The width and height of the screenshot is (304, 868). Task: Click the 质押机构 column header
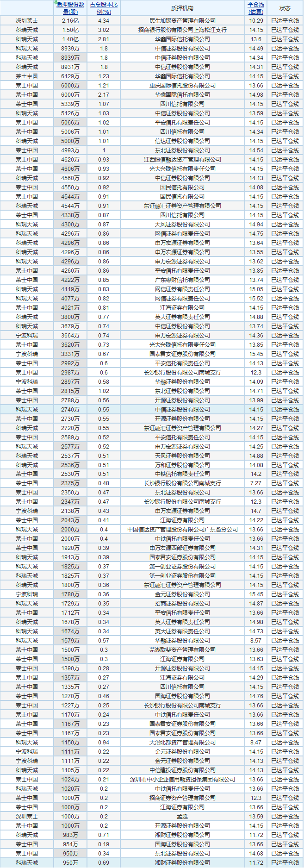point(183,8)
